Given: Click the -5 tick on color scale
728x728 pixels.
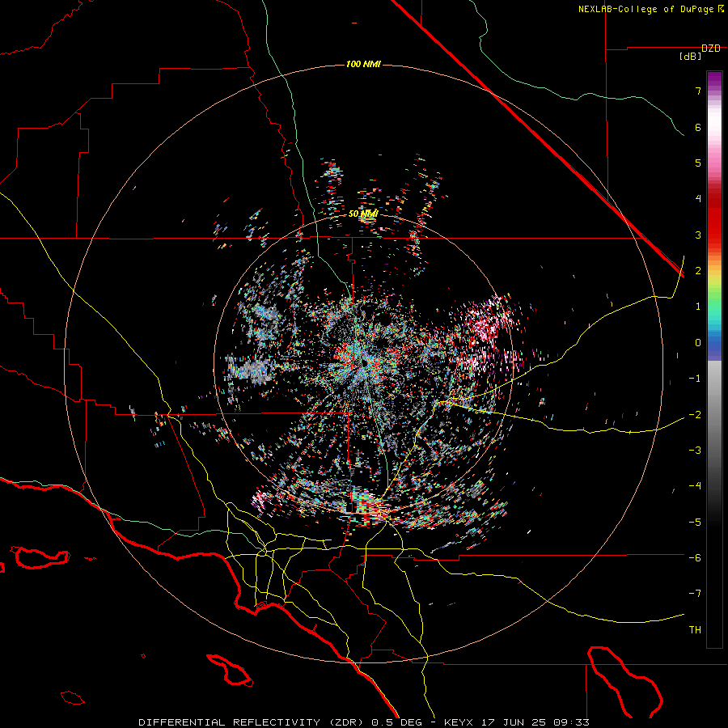Looking at the screenshot, I should click(695, 522).
